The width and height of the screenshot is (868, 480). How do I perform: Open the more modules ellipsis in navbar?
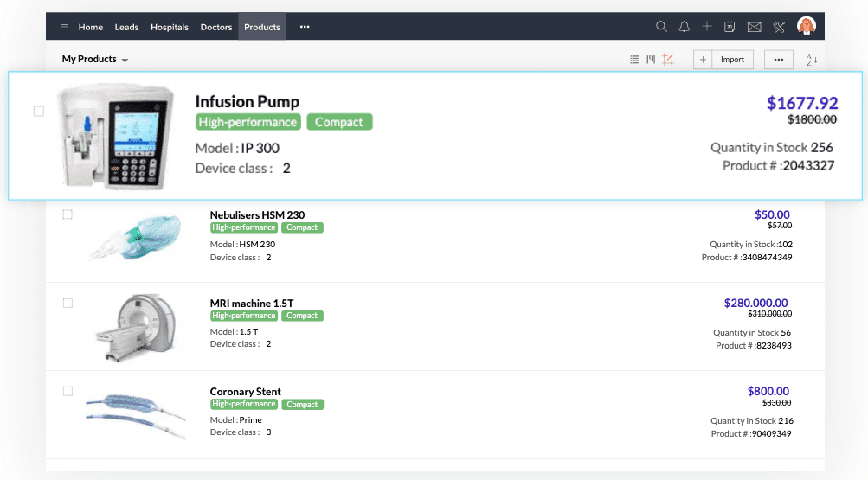pos(305,27)
